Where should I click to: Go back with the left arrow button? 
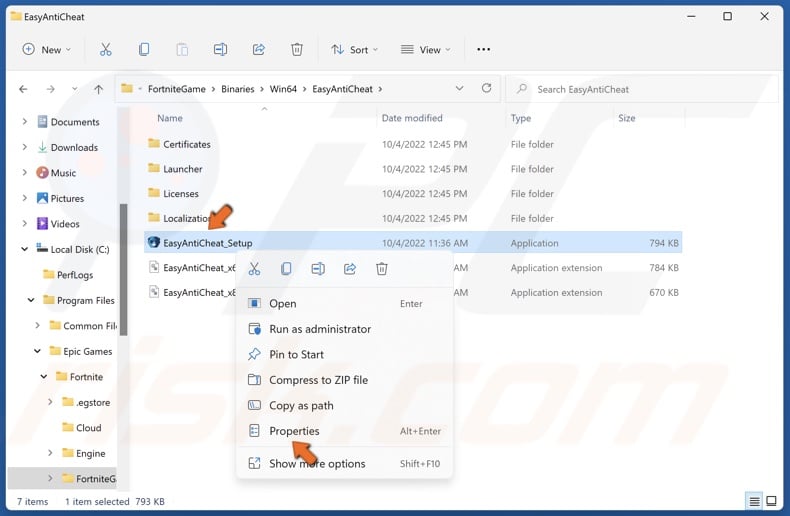click(23, 89)
